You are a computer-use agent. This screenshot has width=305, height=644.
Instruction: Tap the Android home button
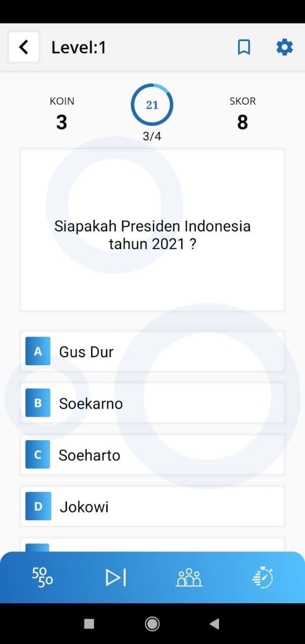click(x=152, y=624)
